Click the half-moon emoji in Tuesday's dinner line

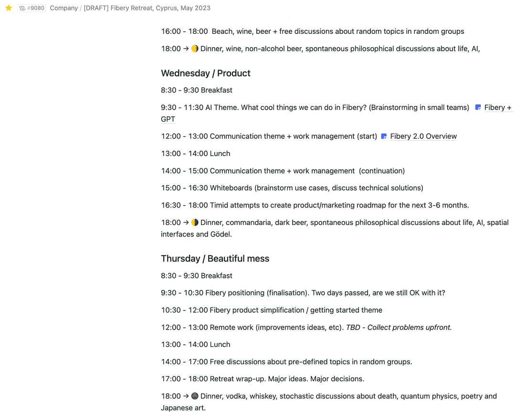pos(194,48)
